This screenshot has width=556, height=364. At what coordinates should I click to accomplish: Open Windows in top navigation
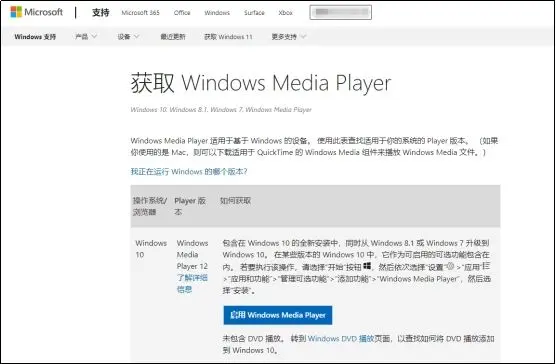[x=217, y=13]
